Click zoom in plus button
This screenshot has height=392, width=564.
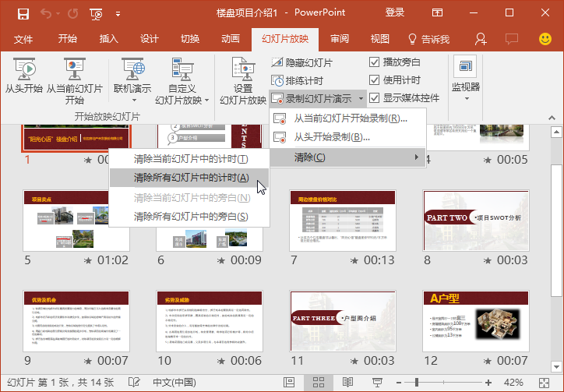point(488,383)
